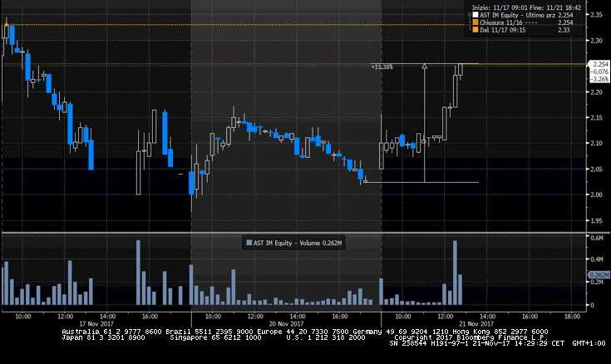
Task: Click the 'SN 238544' serial timestamp line
Action: click(x=497, y=343)
